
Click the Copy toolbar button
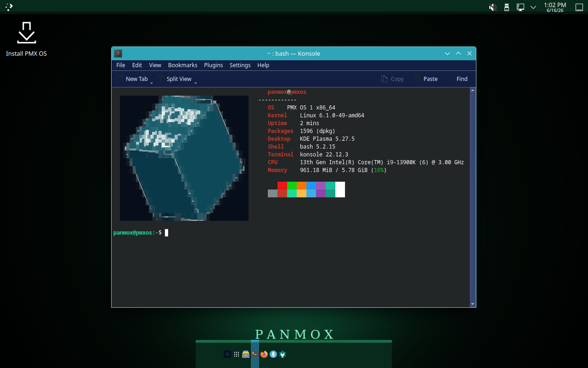(x=392, y=79)
